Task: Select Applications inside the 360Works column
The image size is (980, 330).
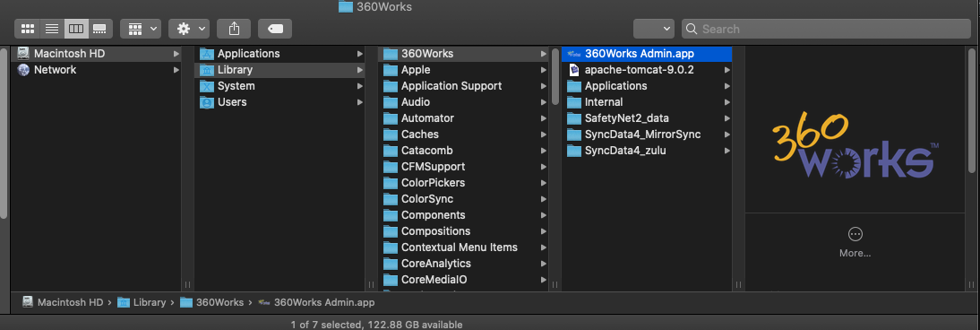Action: (x=615, y=86)
